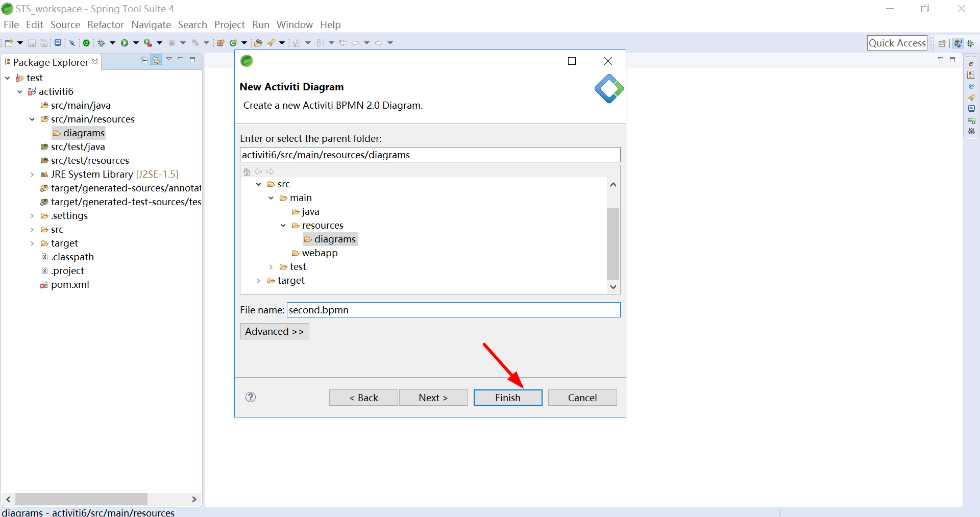Click the Last Edit Location arrow icon

(342, 43)
